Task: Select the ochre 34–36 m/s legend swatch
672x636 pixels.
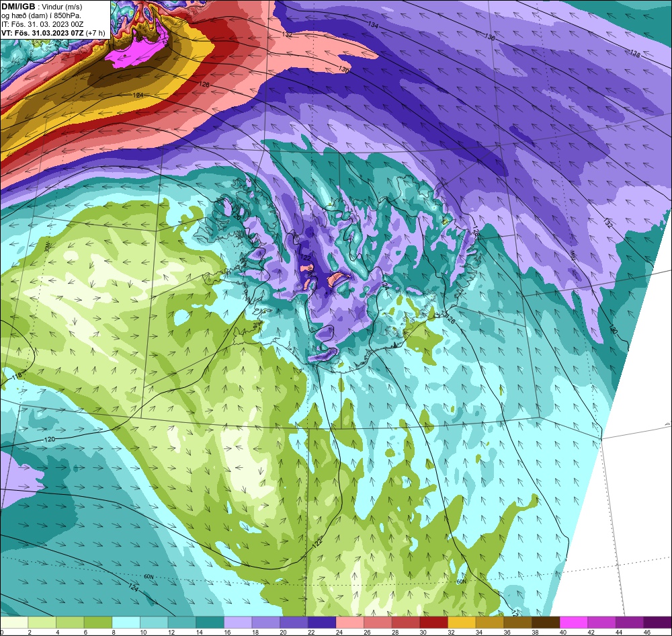Action: 490,623
